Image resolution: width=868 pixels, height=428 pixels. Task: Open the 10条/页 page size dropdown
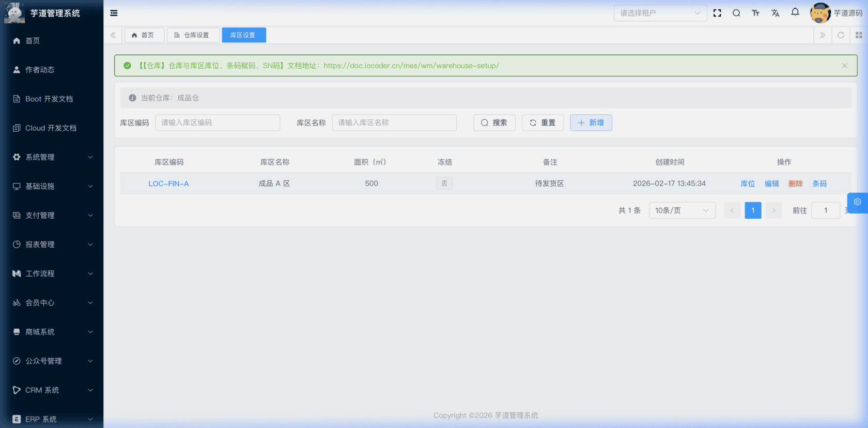(681, 210)
